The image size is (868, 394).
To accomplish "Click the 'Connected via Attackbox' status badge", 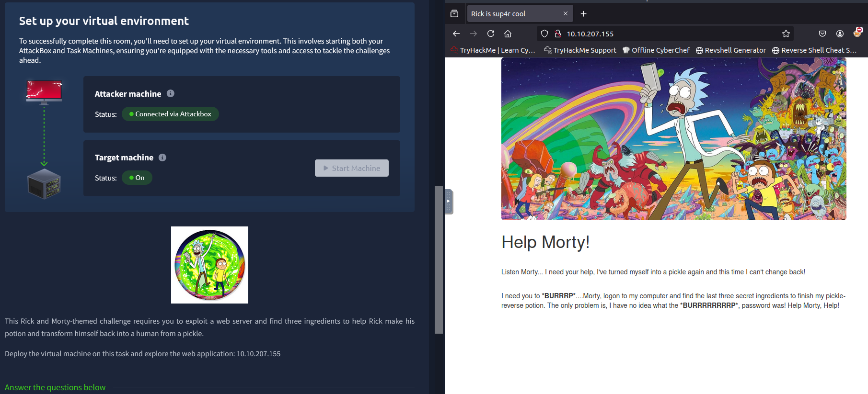I will pos(170,114).
